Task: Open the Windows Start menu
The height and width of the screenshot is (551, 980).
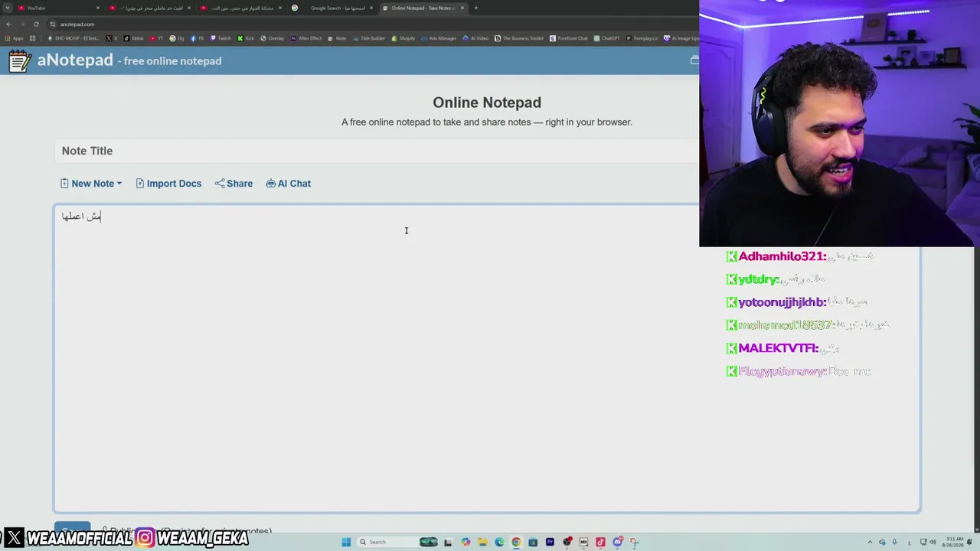Action: click(346, 542)
